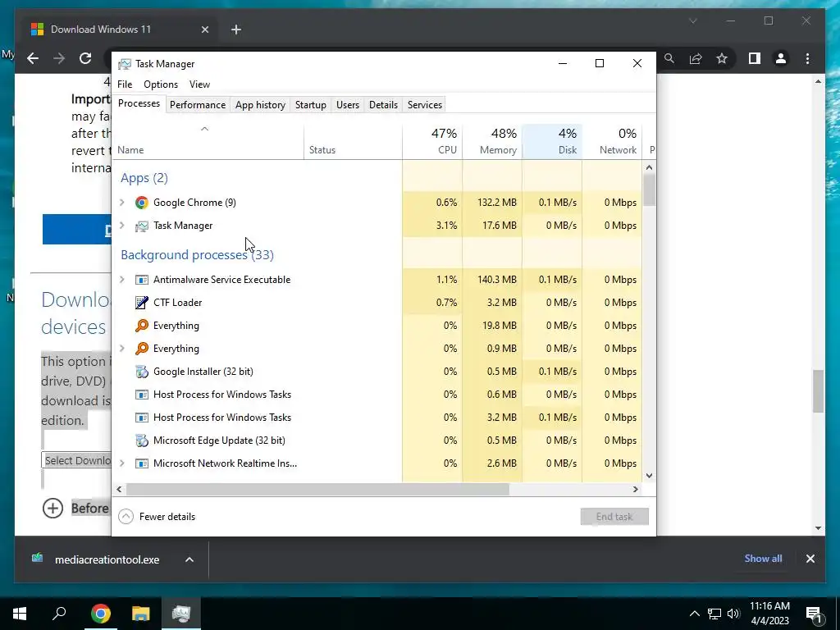Open the Windows Start menu
This screenshot has height=630, width=840.
pos(20,614)
